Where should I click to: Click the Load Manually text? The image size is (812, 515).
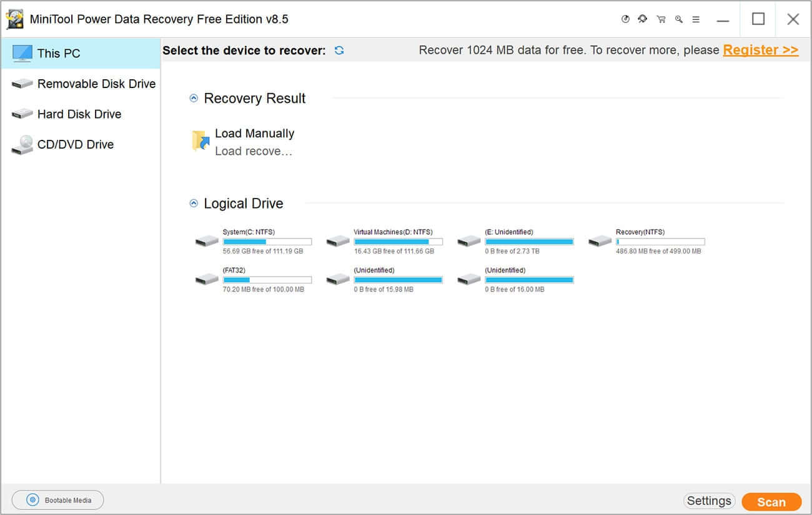255,134
